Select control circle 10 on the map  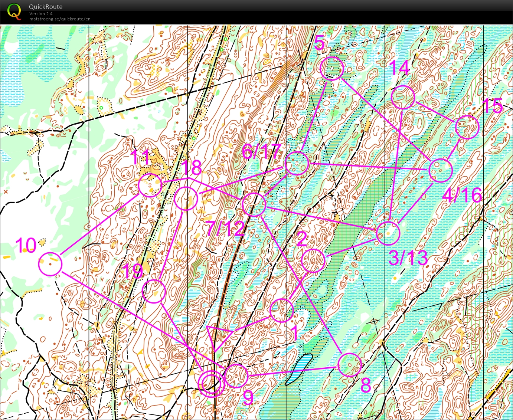(x=50, y=263)
